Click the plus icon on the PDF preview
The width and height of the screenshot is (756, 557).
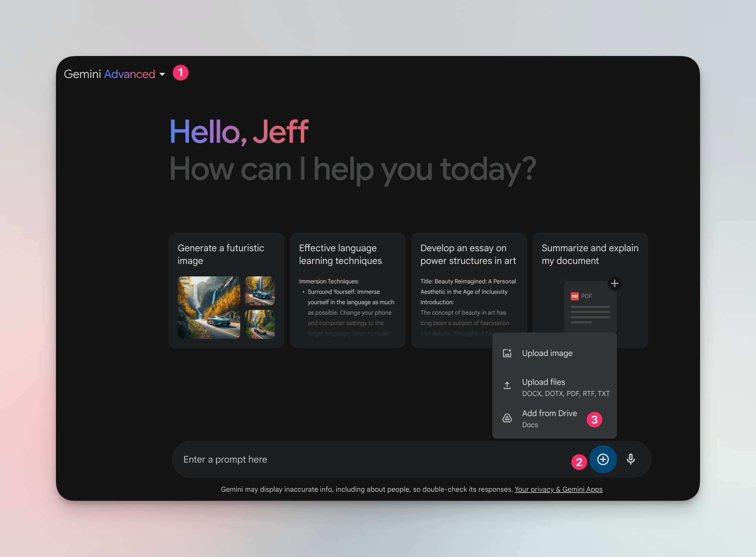click(615, 283)
